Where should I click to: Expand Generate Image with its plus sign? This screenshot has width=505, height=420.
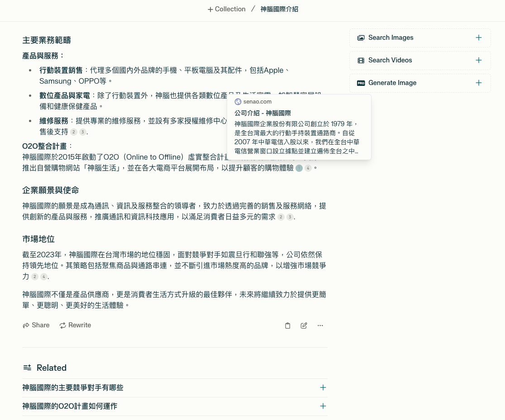tap(479, 83)
